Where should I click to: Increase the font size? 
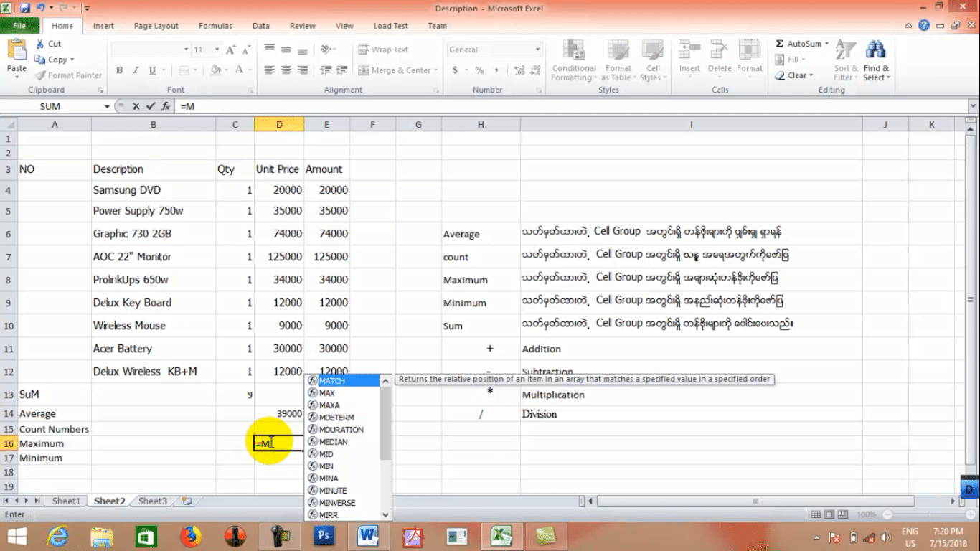(230, 50)
